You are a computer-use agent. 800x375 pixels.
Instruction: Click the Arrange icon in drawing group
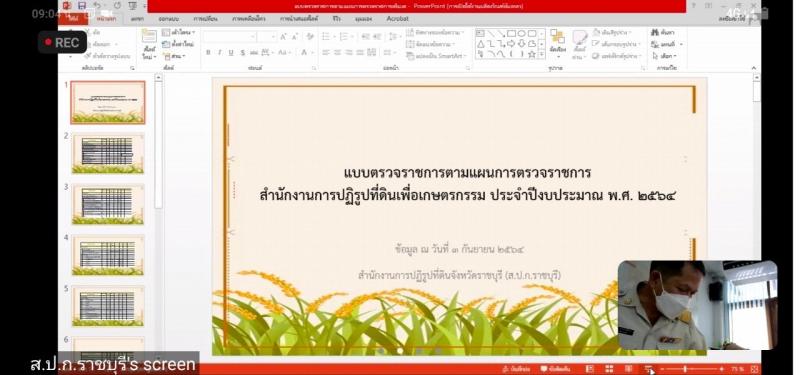click(558, 43)
